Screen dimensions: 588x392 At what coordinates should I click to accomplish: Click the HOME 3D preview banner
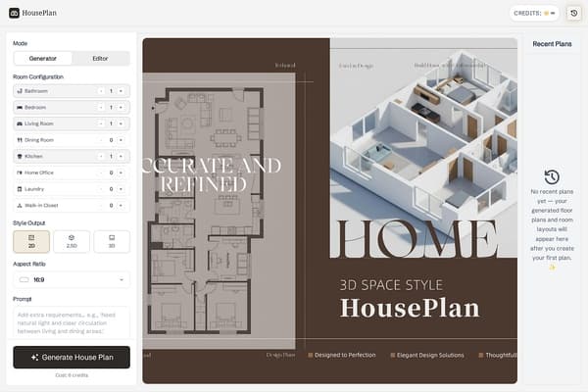423,148
